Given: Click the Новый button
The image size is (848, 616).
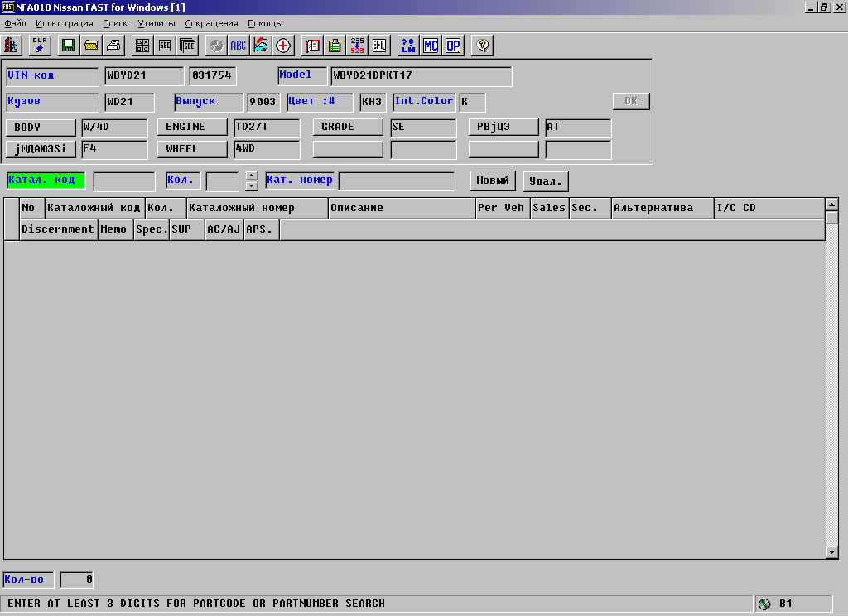Looking at the screenshot, I should 493,180.
